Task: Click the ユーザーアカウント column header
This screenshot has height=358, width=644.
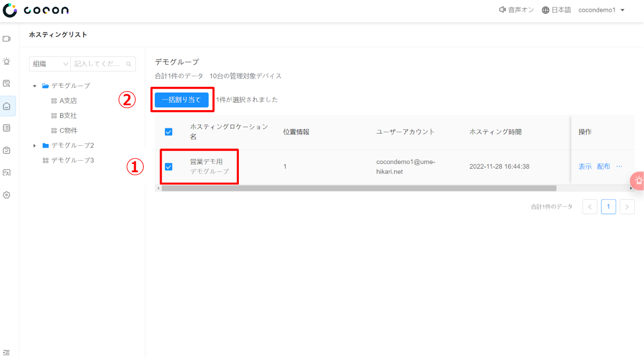Action: point(406,132)
